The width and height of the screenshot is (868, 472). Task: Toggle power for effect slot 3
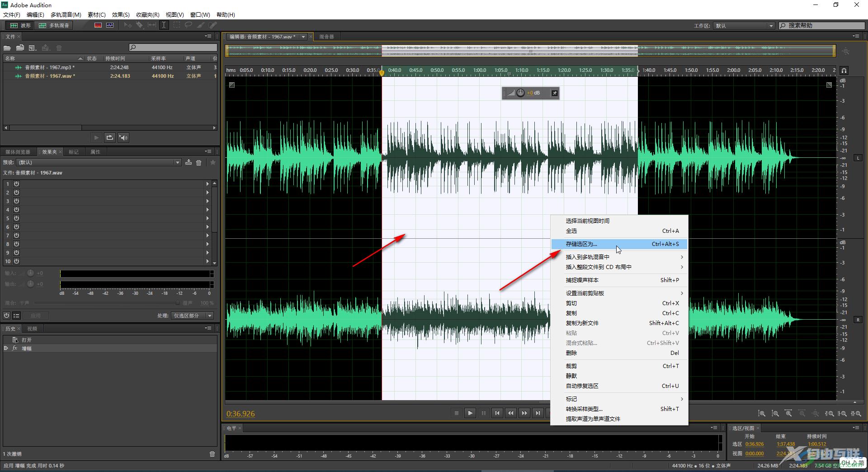point(16,201)
